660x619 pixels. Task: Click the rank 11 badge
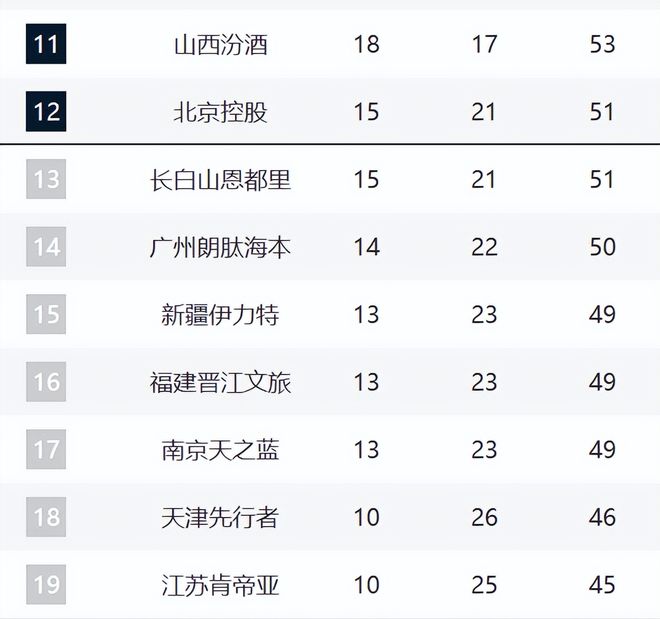[x=46, y=44]
